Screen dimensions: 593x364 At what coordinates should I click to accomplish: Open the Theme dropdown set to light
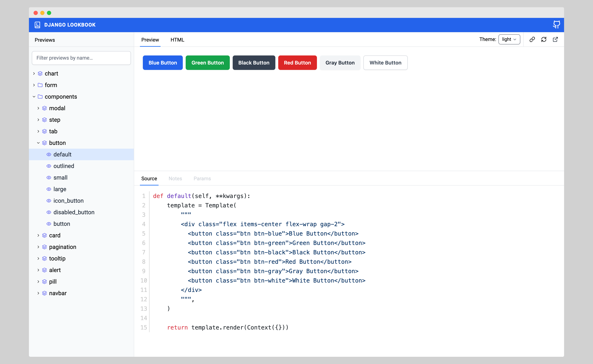(x=509, y=39)
